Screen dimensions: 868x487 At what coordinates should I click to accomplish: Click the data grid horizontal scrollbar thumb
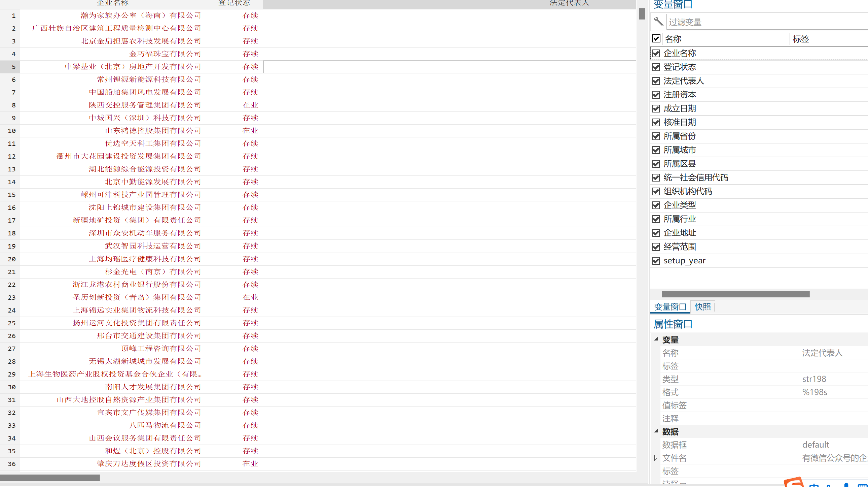[x=50, y=478]
